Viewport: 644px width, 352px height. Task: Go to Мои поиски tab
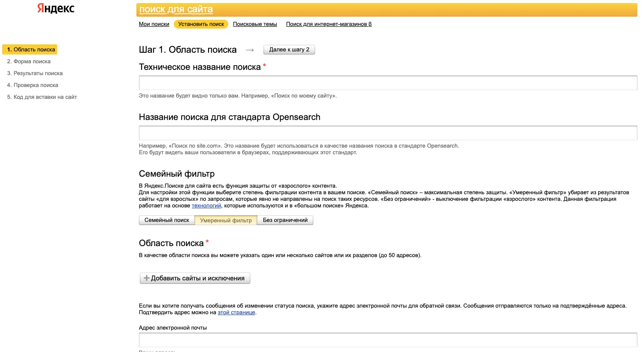[x=154, y=24]
